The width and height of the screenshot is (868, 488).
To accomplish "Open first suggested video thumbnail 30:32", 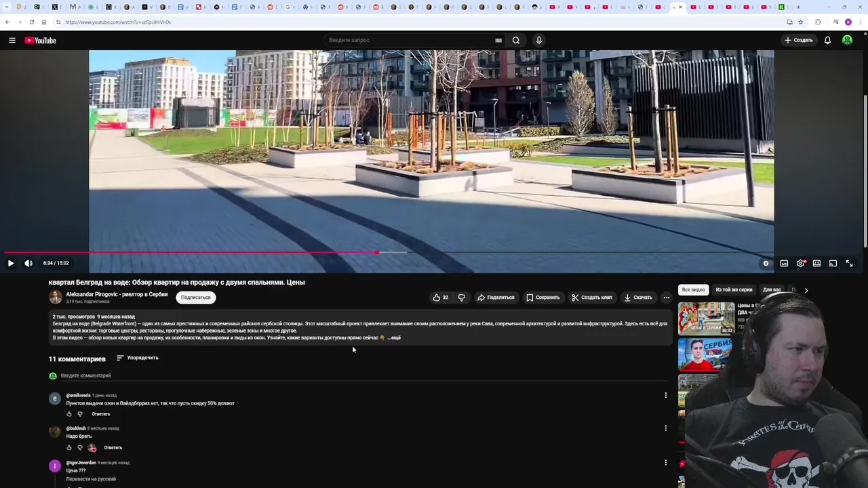I will click(x=706, y=319).
